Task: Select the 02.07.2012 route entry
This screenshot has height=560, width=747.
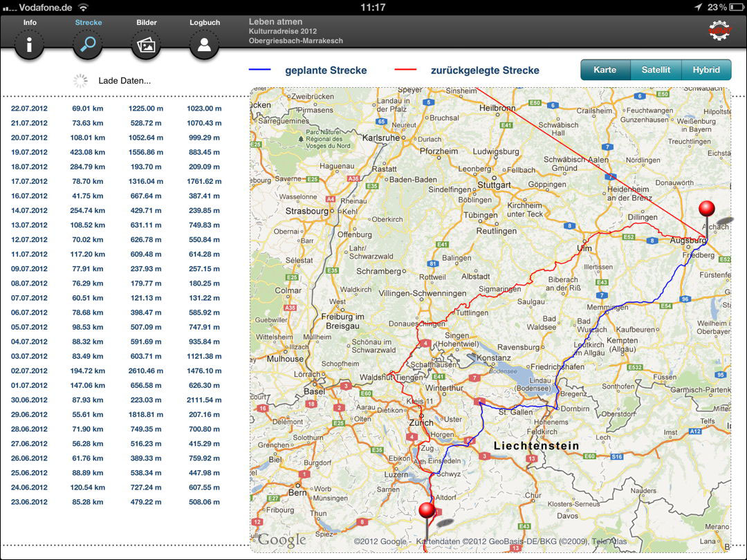Action: coord(116,371)
